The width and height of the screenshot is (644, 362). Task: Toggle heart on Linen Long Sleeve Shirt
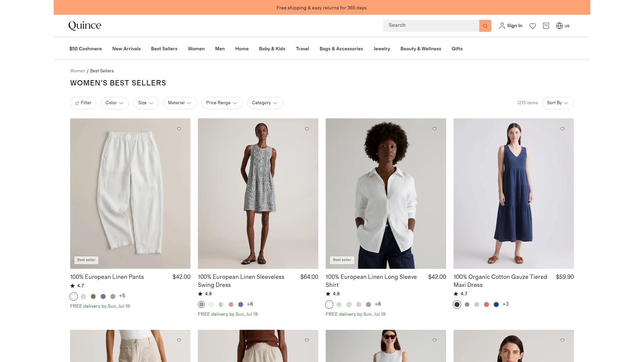coord(435,129)
